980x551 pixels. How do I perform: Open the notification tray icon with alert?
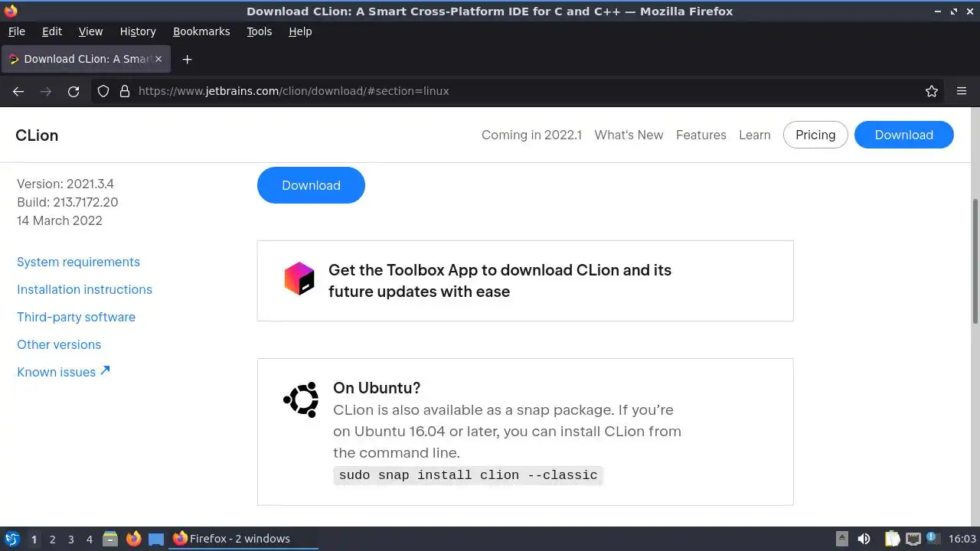[933, 539]
